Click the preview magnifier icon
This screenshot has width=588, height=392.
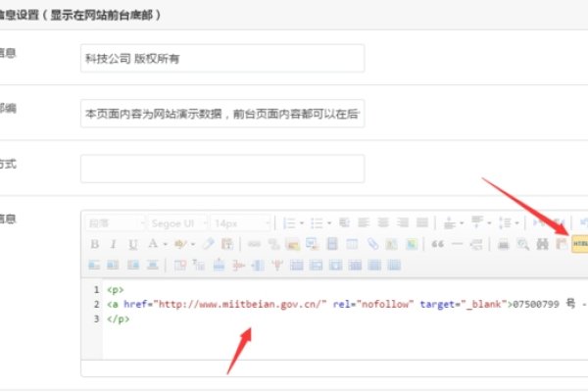tap(522, 245)
